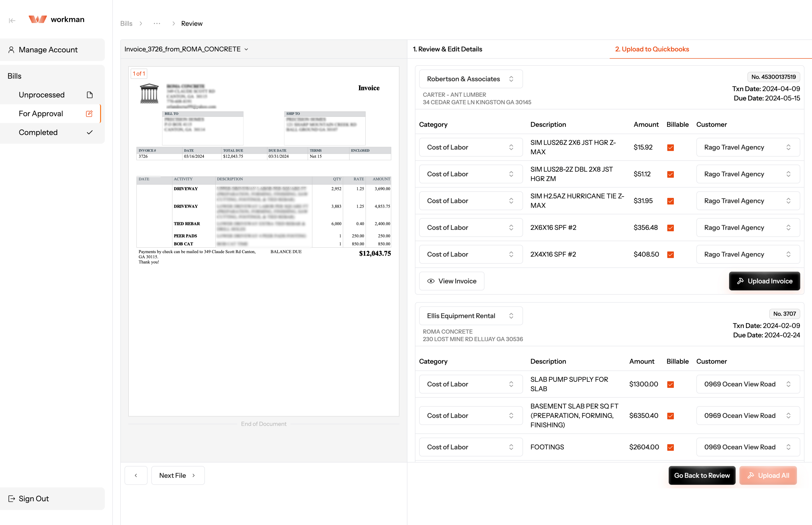The height and width of the screenshot is (525, 812).
Task: Click the Review breadcrumb
Action: [x=192, y=24]
